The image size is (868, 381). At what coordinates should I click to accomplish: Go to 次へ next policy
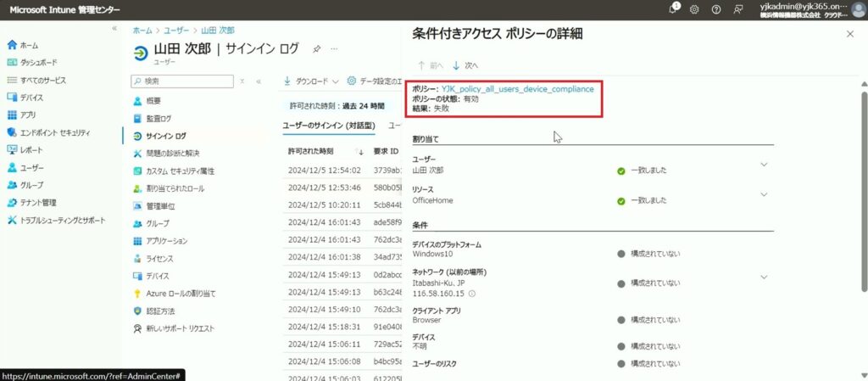(x=465, y=65)
